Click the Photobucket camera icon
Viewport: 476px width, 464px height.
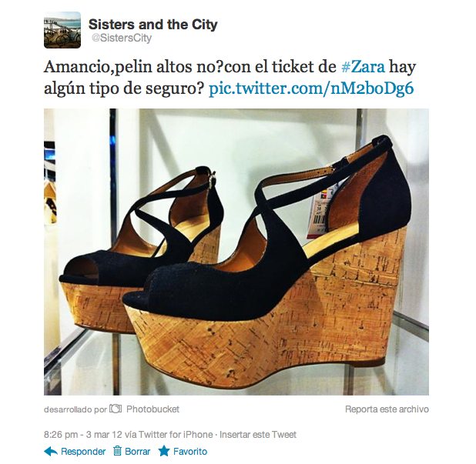point(116,409)
